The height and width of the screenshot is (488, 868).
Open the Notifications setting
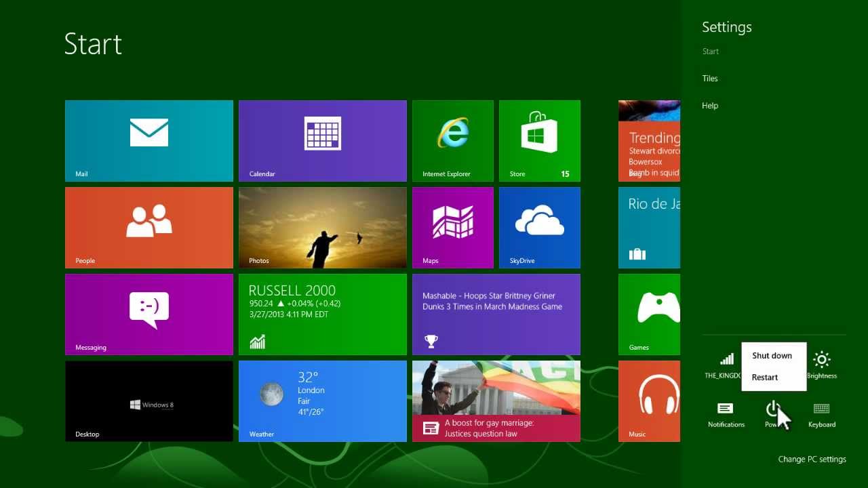(x=726, y=413)
